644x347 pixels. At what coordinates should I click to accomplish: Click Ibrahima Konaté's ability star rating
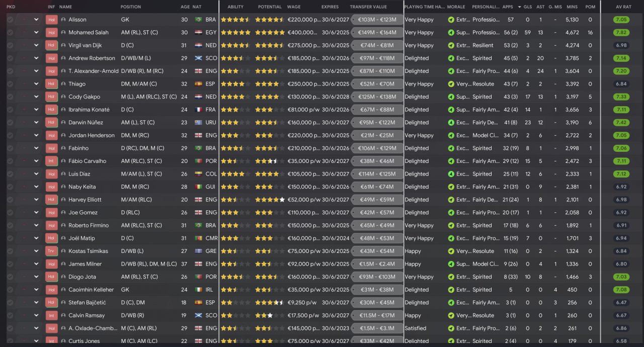235,110
